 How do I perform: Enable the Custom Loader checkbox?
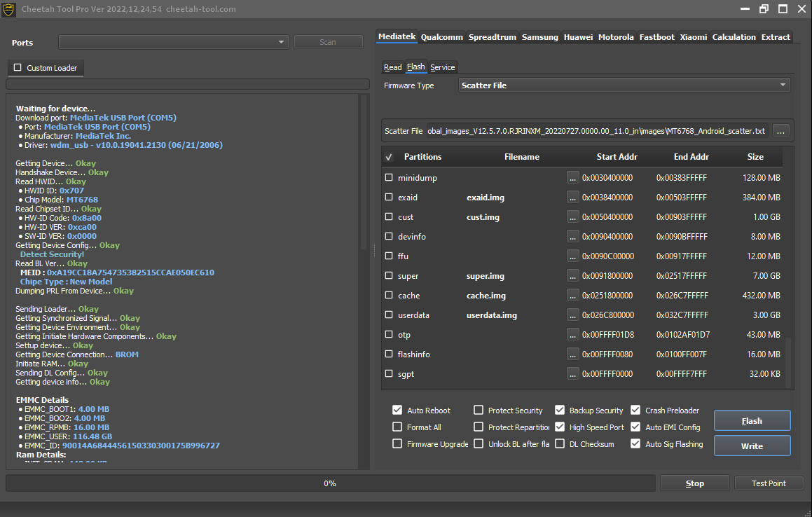click(x=18, y=67)
